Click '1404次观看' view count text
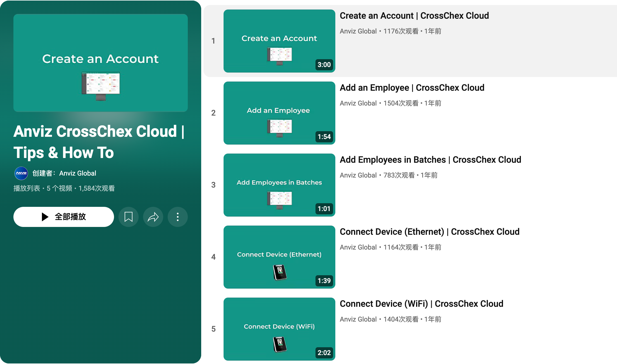 pyautogui.click(x=401, y=319)
